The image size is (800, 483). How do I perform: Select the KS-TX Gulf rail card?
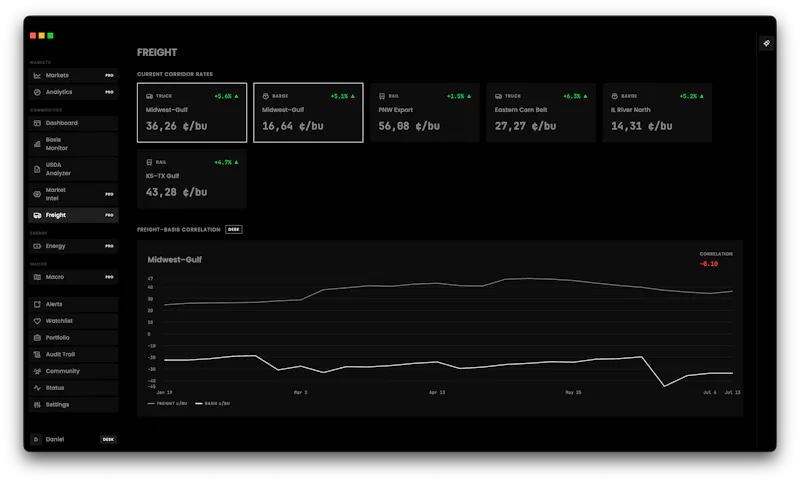(x=192, y=179)
